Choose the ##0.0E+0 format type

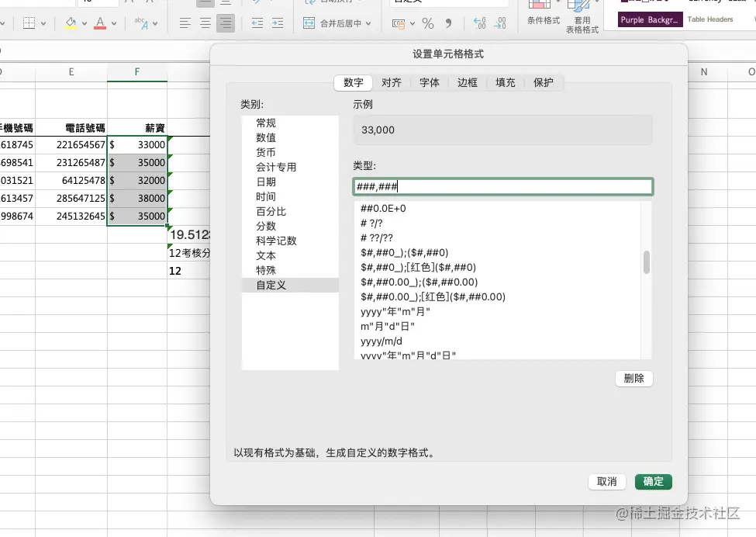498,209
